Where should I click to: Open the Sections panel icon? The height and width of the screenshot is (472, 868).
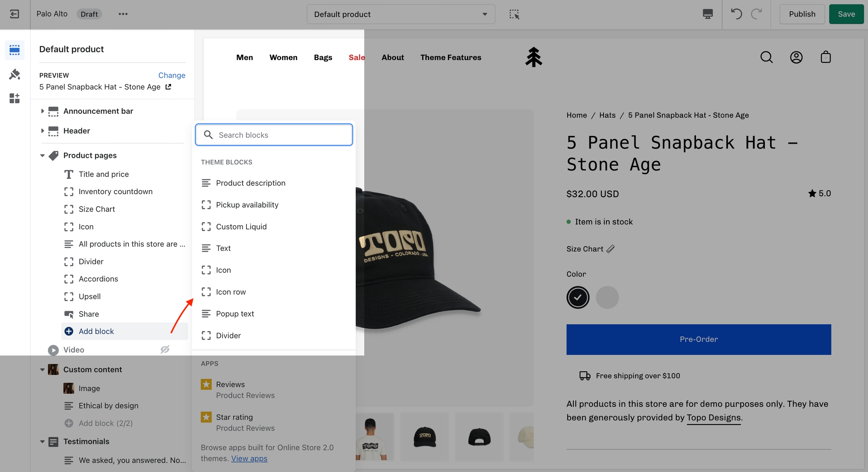(x=14, y=50)
